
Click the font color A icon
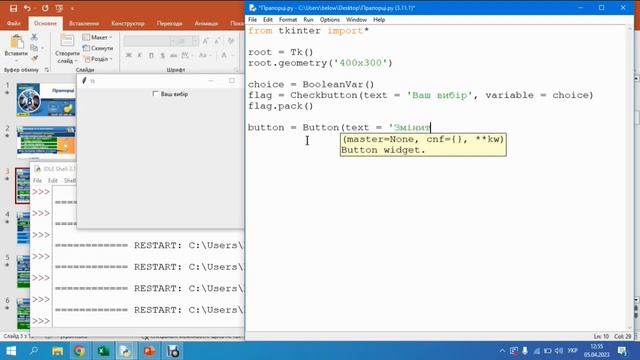(224, 55)
